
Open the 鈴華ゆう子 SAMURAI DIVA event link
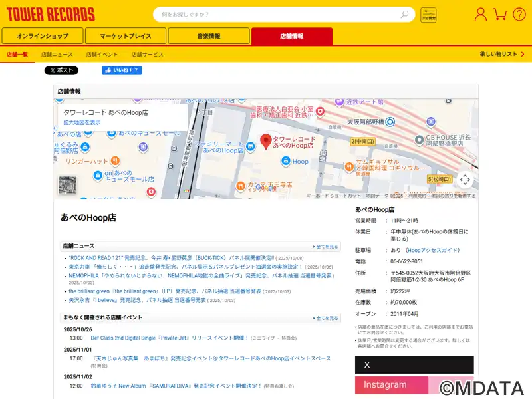[176, 386]
